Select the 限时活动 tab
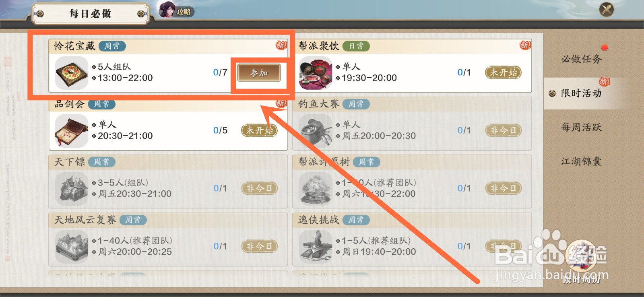Screen dimensions: 644x297 [581, 93]
